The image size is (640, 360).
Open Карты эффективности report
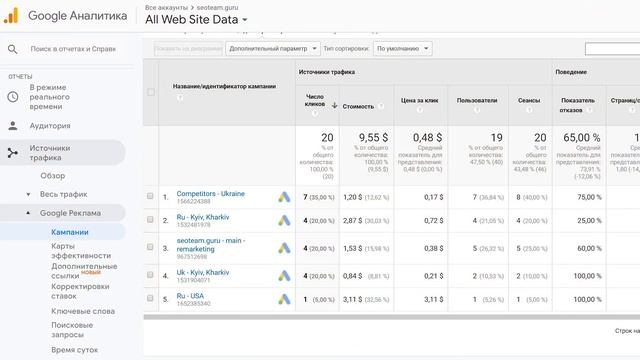coord(81,251)
